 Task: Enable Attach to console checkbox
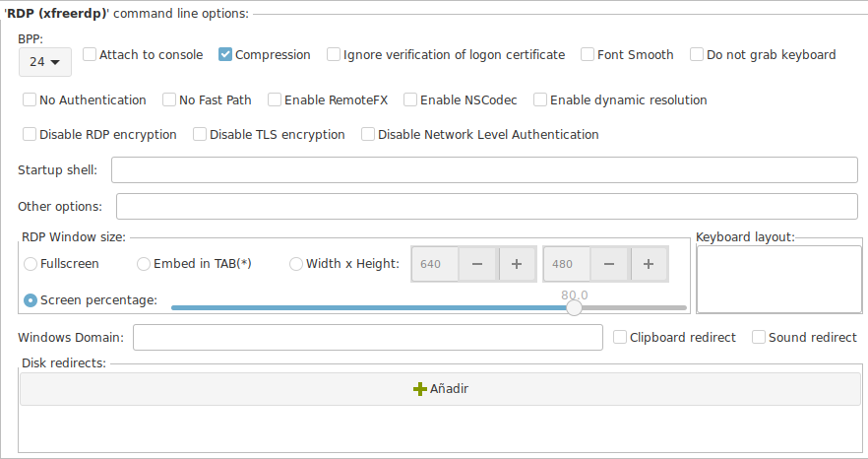pos(90,54)
